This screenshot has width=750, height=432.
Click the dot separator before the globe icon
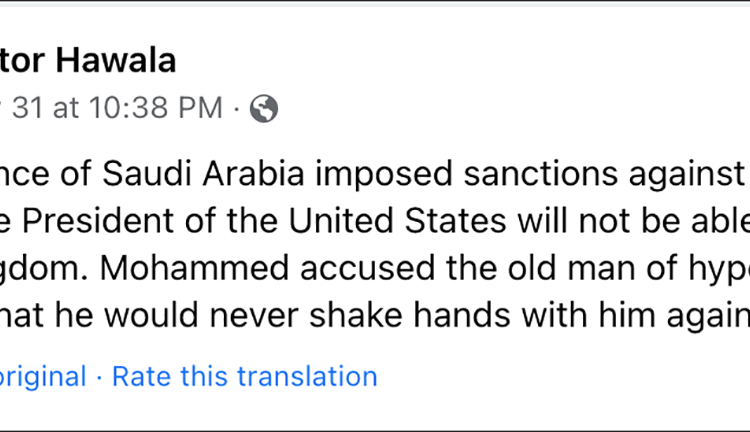pos(237,109)
